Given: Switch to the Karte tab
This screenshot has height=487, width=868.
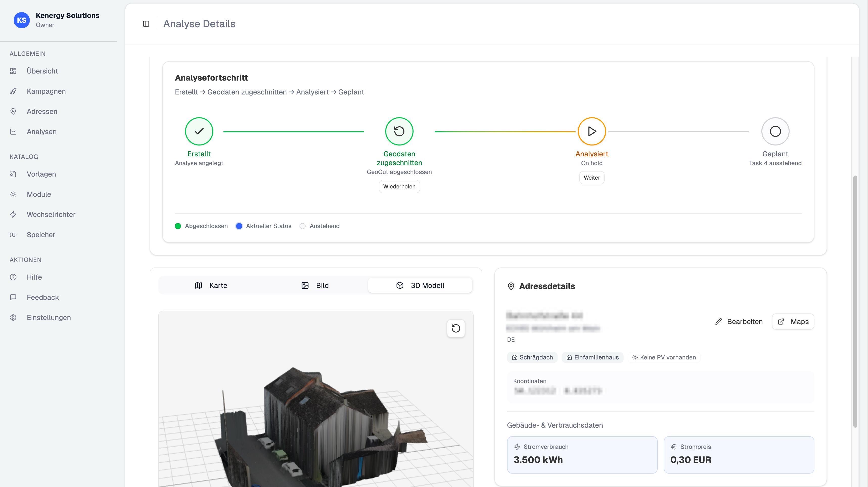Looking at the screenshot, I should 212,285.
